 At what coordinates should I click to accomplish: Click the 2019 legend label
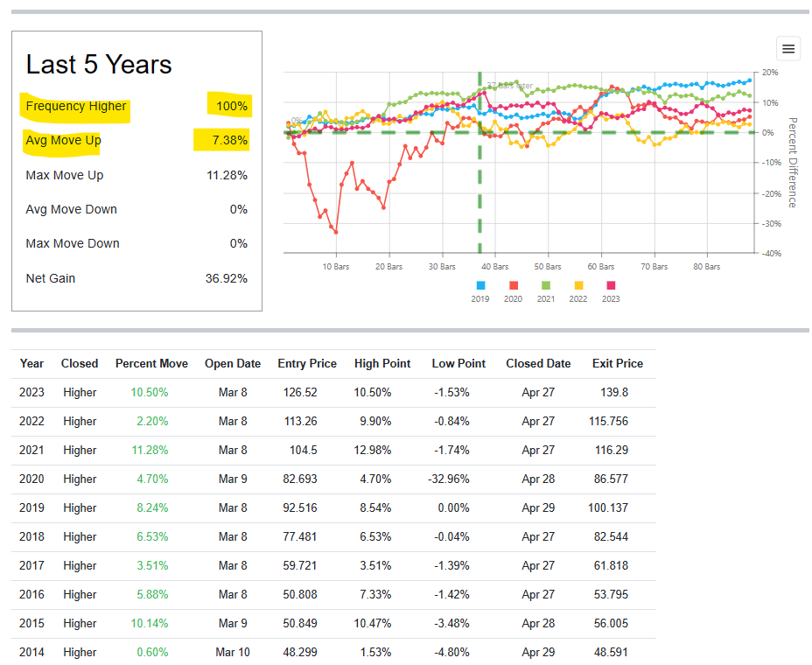pyautogui.click(x=480, y=299)
